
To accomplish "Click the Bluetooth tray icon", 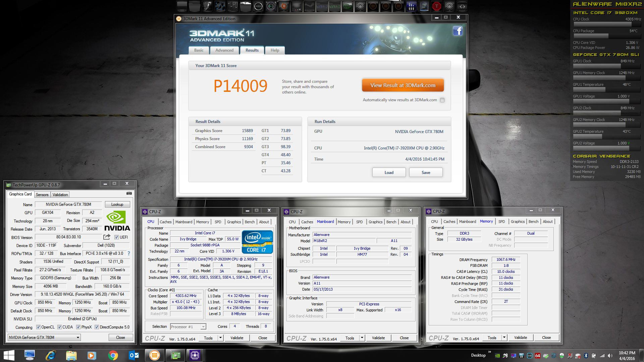I will coord(586,356).
